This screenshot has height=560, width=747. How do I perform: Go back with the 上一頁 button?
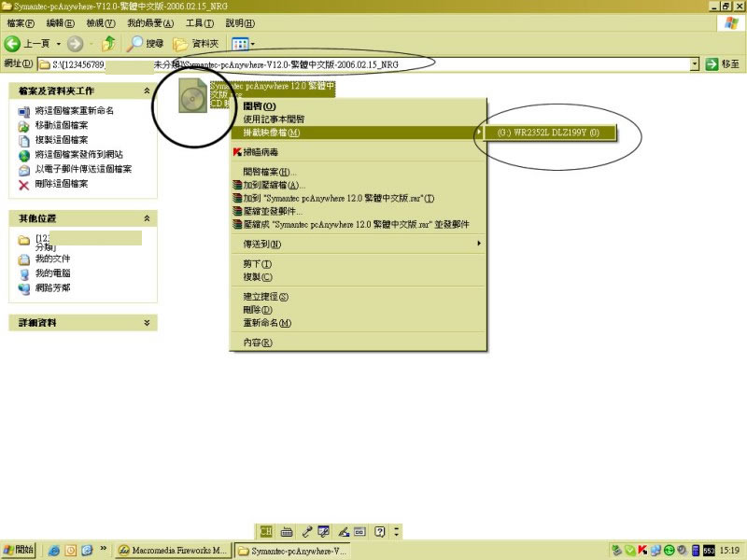(28, 44)
